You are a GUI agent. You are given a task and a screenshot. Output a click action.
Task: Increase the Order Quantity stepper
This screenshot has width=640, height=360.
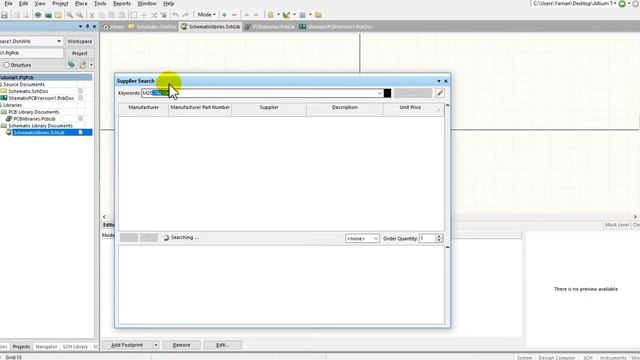click(x=439, y=236)
